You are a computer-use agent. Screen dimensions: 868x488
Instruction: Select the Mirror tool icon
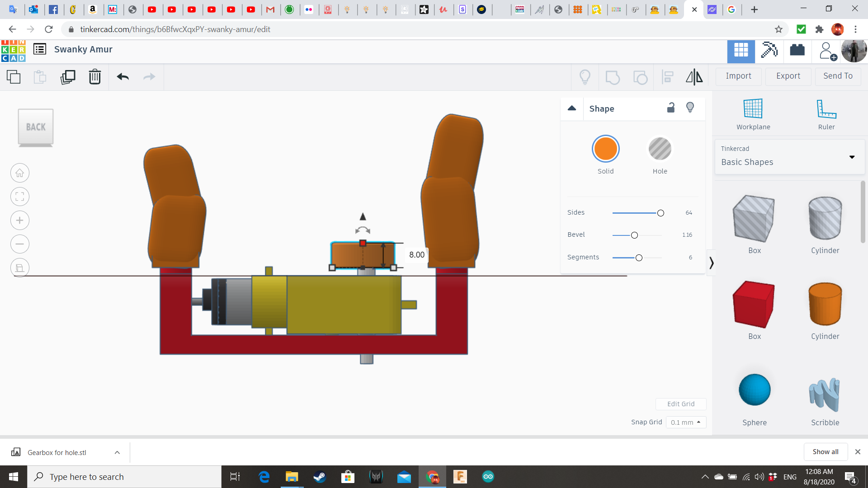tap(694, 77)
